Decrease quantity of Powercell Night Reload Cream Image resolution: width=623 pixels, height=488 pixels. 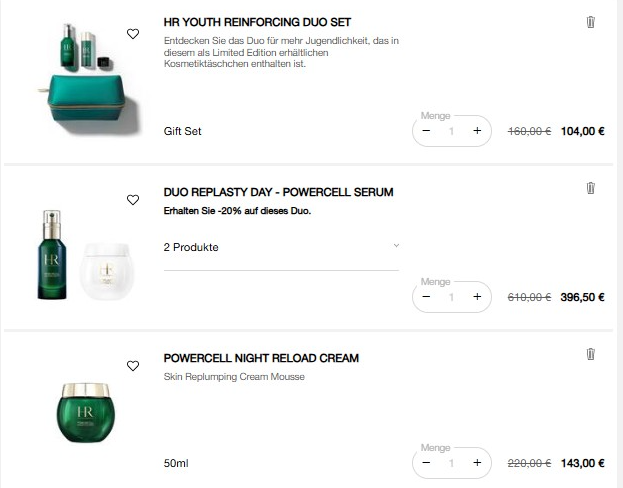(427, 463)
